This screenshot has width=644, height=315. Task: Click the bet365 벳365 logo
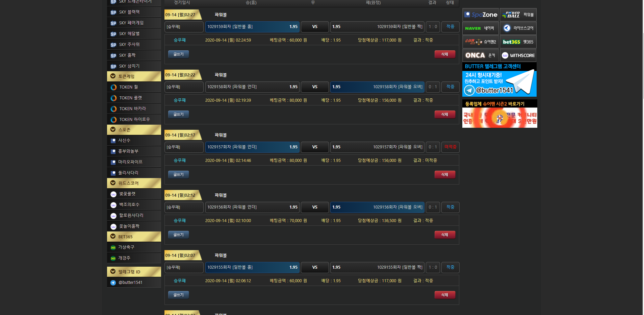tap(518, 42)
